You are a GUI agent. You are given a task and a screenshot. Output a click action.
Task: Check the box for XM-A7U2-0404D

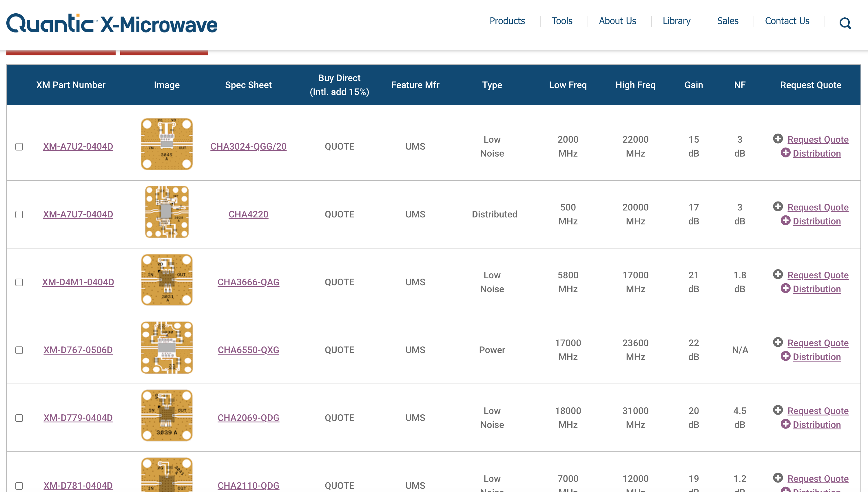pyautogui.click(x=19, y=147)
